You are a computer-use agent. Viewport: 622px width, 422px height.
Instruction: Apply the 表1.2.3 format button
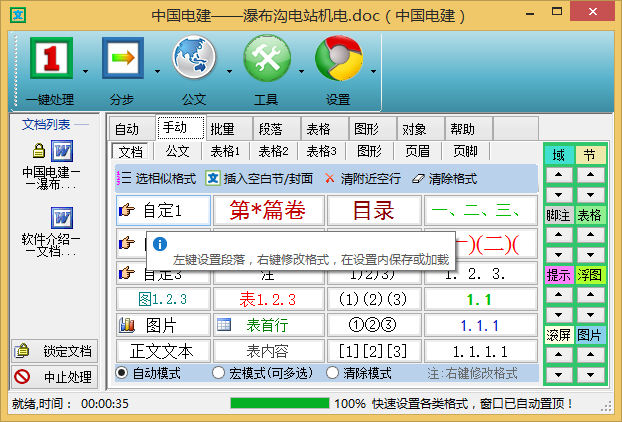coord(269,299)
